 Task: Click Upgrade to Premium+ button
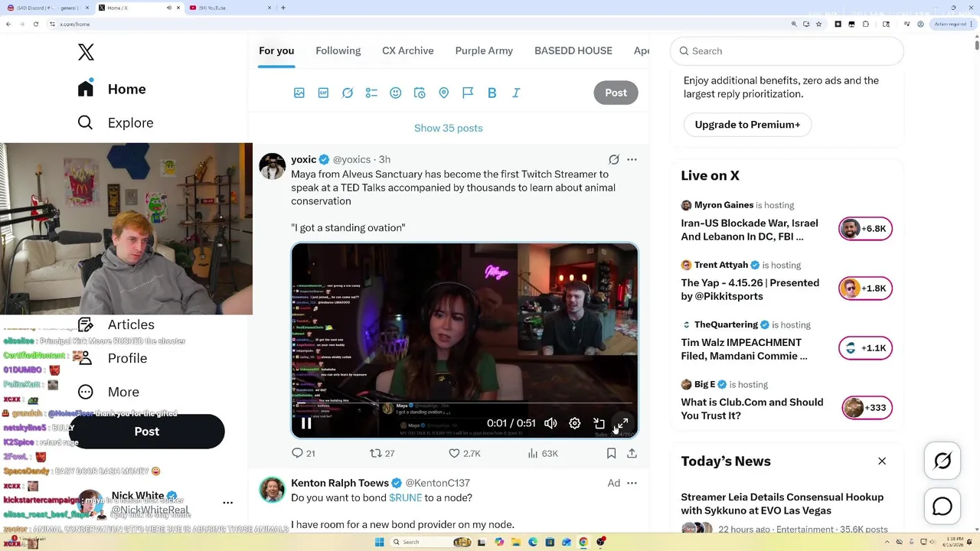tap(747, 125)
